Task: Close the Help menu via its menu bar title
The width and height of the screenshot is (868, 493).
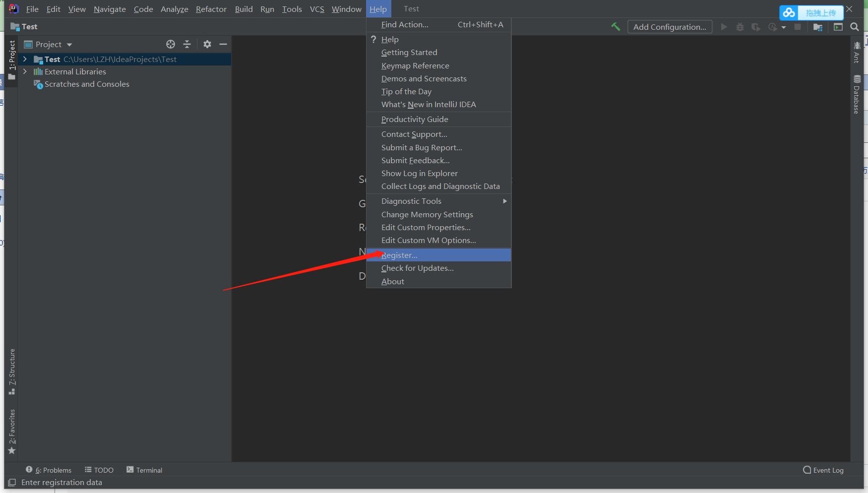Action: [378, 9]
